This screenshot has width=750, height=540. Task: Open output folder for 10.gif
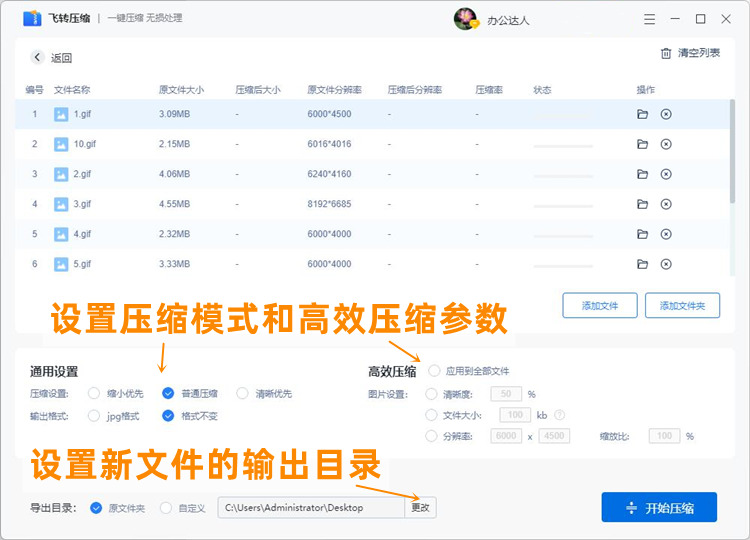point(642,144)
